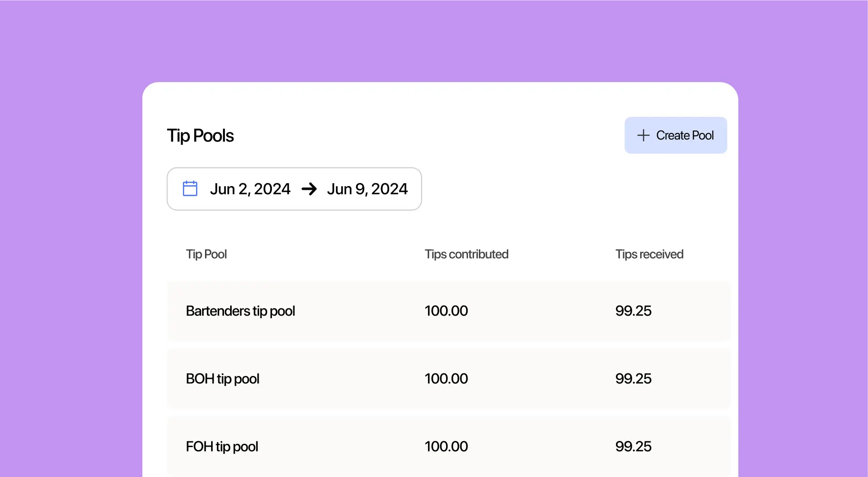Click the Create Pool button

click(675, 135)
